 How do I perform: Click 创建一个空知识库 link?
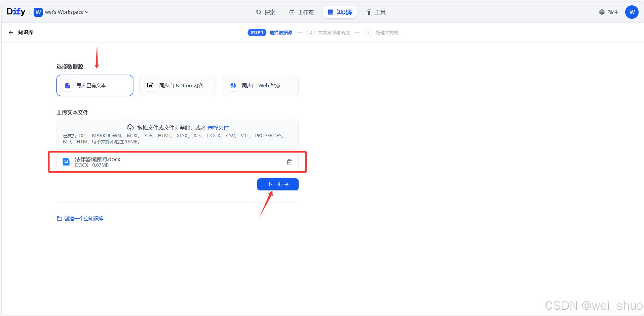click(x=84, y=219)
